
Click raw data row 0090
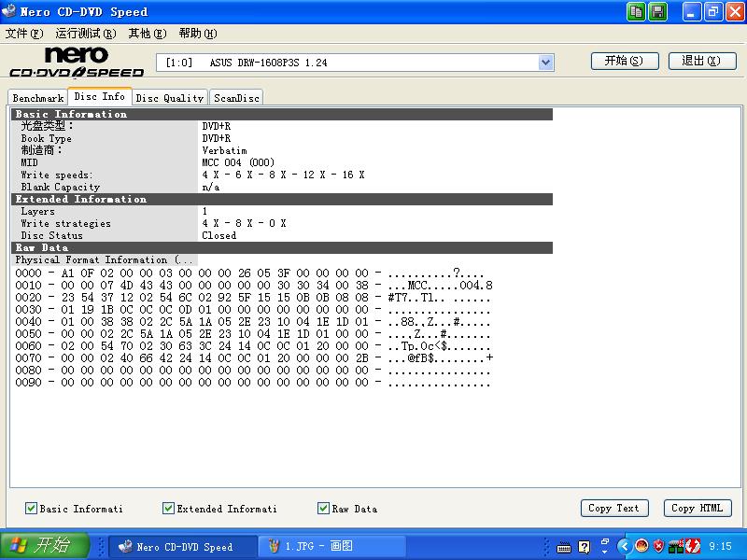[x=252, y=383]
